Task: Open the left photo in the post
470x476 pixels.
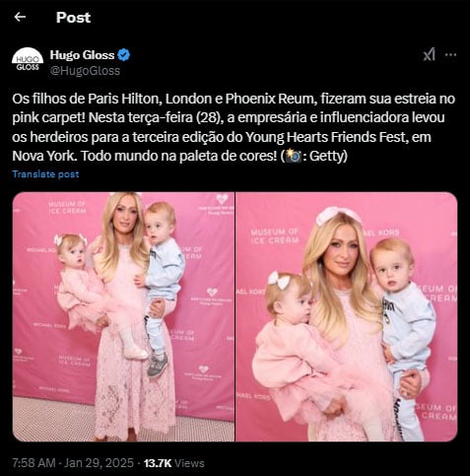Action: point(123,316)
